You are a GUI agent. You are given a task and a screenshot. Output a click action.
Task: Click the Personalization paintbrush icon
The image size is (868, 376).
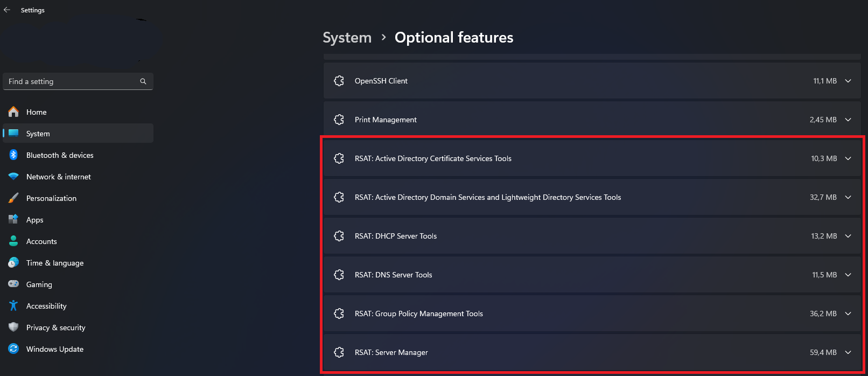13,198
